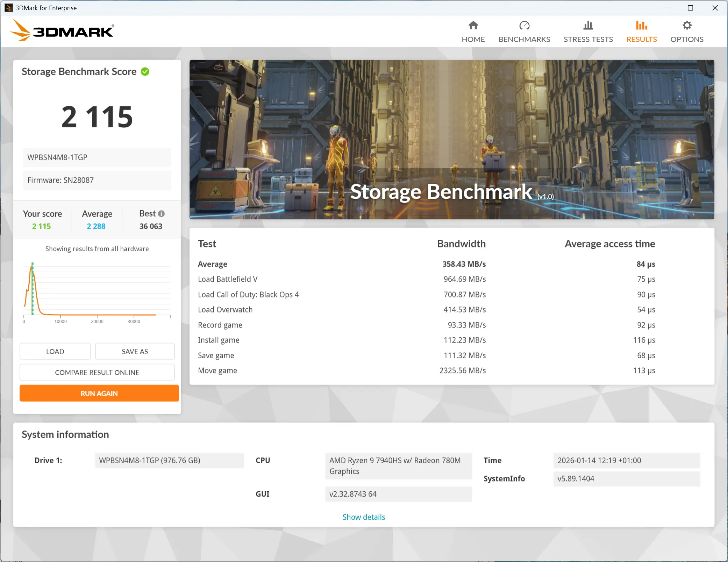Image resolution: width=728 pixels, height=562 pixels.
Task: Click the Move game row label
Action: [x=217, y=371]
